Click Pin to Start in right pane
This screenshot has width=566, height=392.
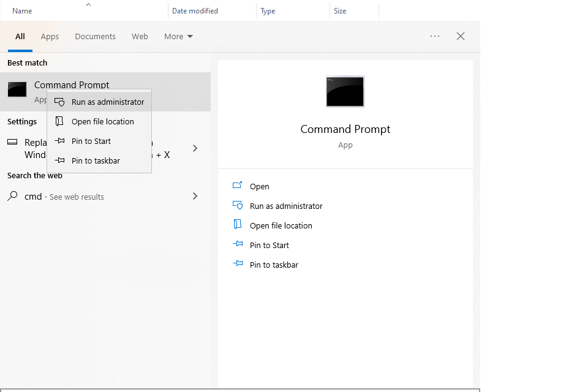[270, 245]
